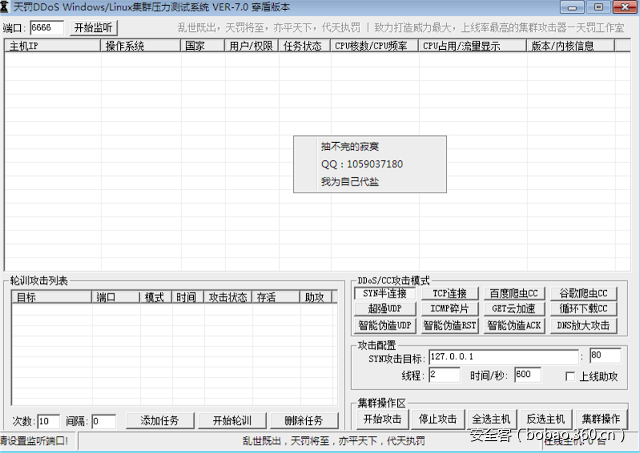Click the 开始监听 button
This screenshot has height=453, width=640.
coord(93,27)
